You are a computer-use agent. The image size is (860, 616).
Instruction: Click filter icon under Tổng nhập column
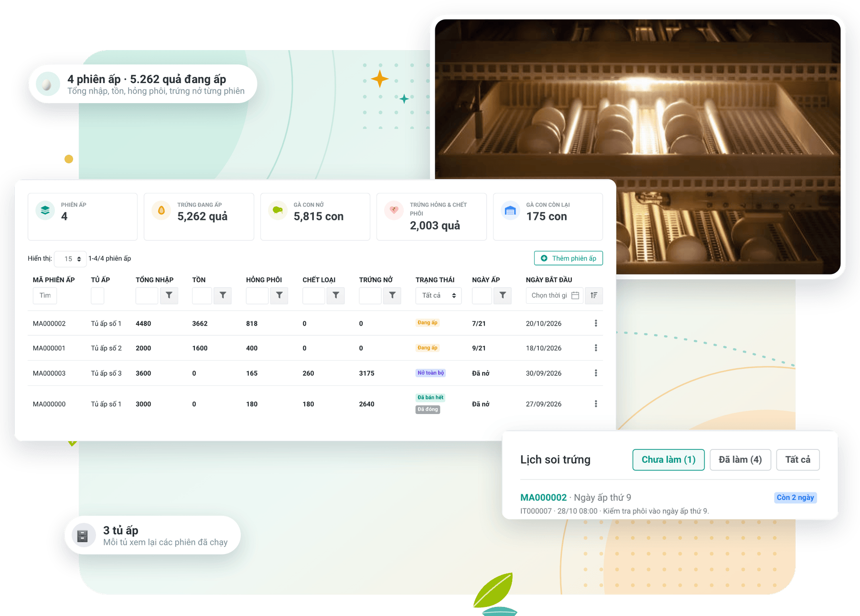(x=169, y=296)
